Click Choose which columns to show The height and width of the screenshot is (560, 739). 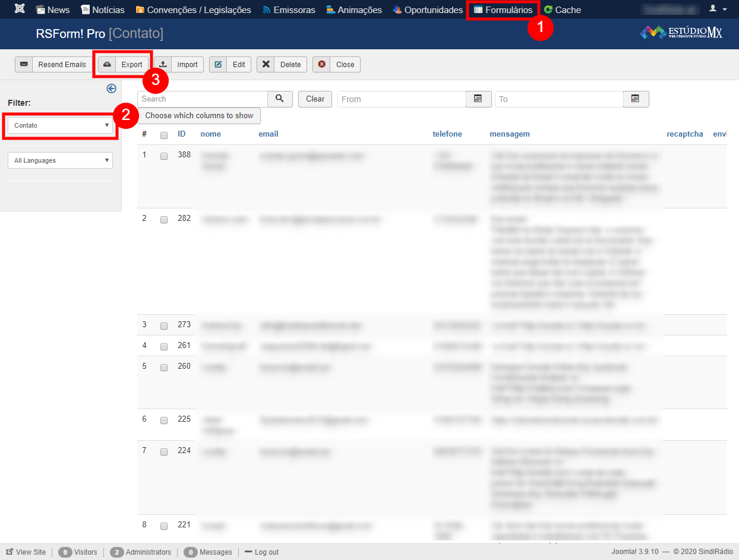tap(199, 116)
